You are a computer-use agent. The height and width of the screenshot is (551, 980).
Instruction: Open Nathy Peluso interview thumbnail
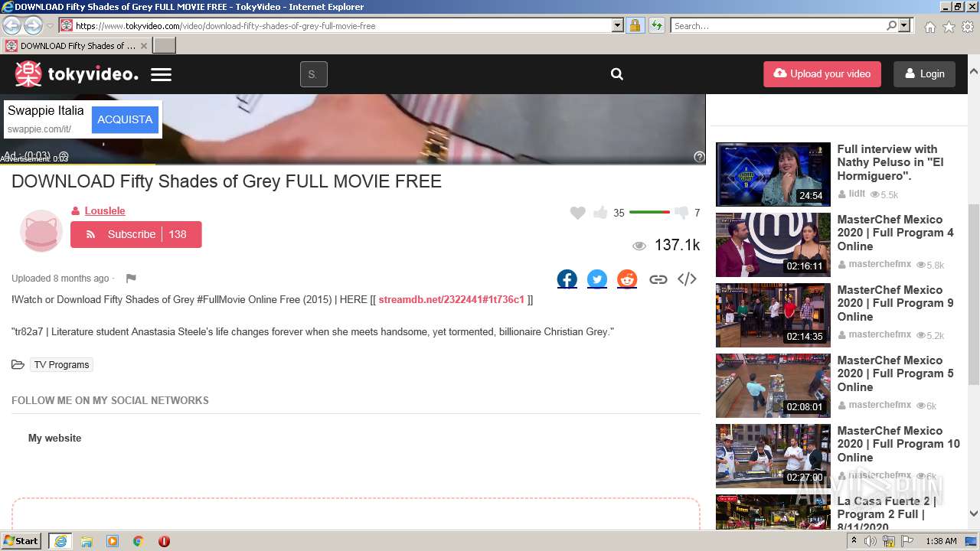pos(773,174)
